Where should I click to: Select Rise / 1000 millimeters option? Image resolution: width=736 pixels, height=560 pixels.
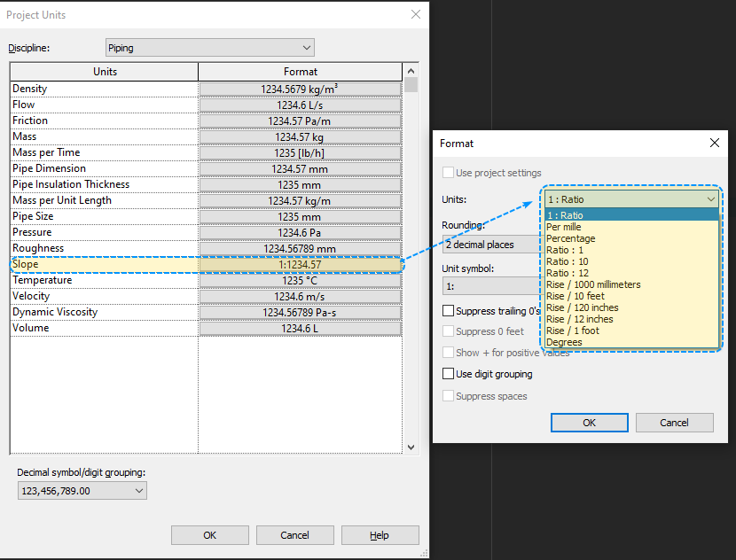tap(593, 284)
